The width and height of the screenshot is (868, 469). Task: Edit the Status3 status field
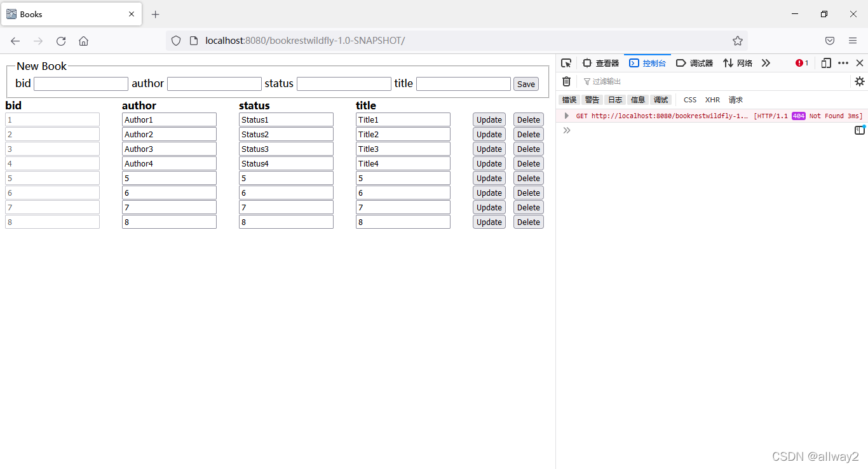(286, 149)
